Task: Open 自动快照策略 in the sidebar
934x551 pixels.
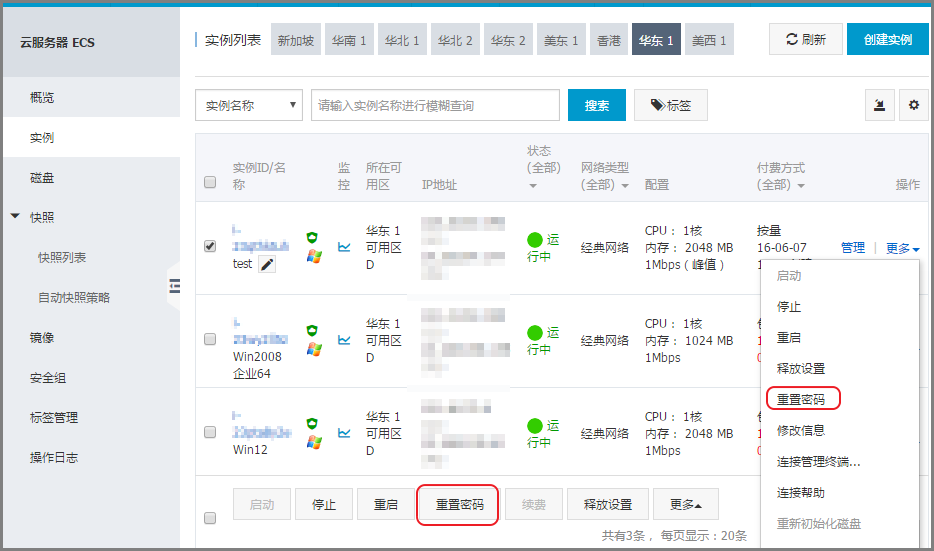Action: pyautogui.click(x=92, y=297)
